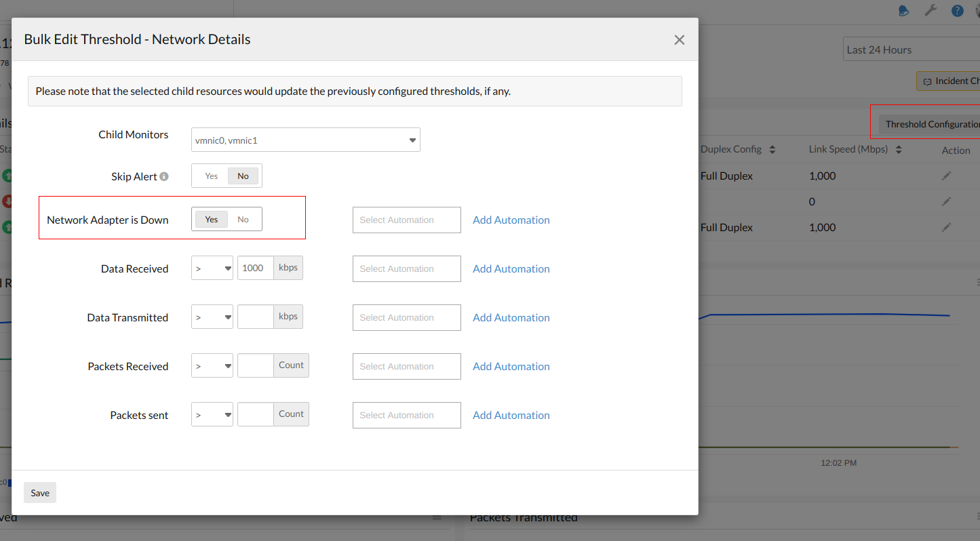The height and width of the screenshot is (541, 980).
Task: Click Add Automation for Data Transmitted
Action: click(x=511, y=317)
